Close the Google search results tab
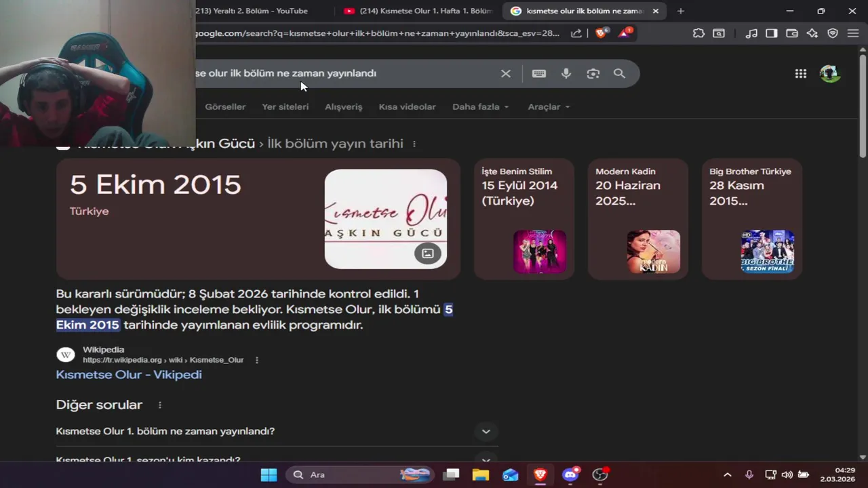The image size is (868, 488). click(x=656, y=11)
